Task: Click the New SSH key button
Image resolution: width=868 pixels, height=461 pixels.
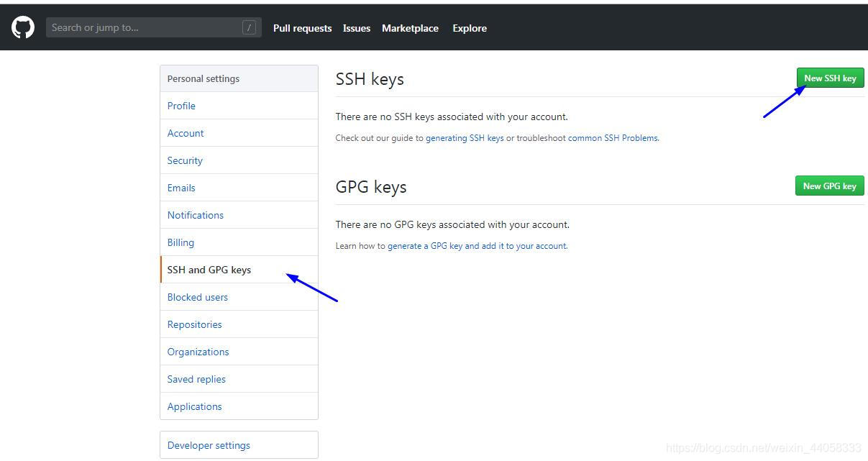Action: [x=830, y=78]
